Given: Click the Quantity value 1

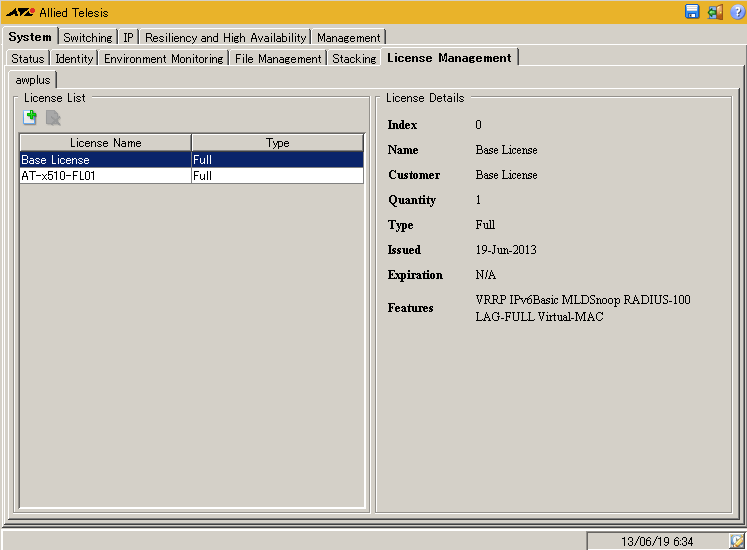Looking at the screenshot, I should (x=478, y=200).
